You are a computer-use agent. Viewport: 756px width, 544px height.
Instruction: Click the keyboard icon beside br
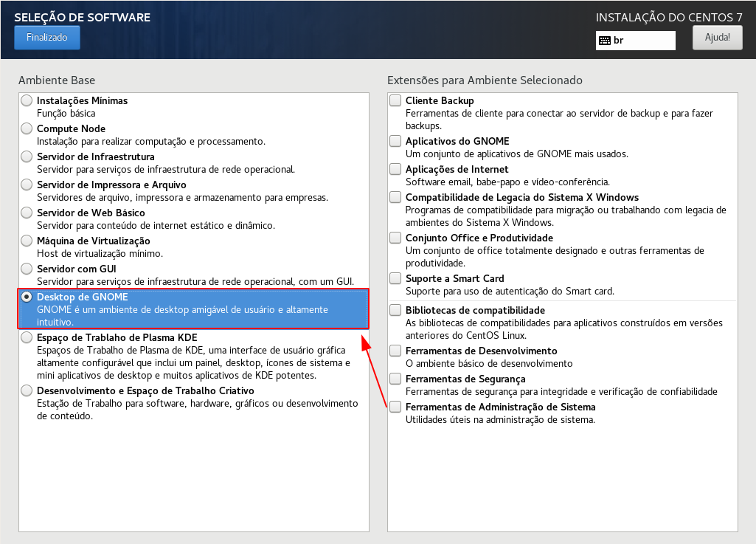[x=605, y=41]
